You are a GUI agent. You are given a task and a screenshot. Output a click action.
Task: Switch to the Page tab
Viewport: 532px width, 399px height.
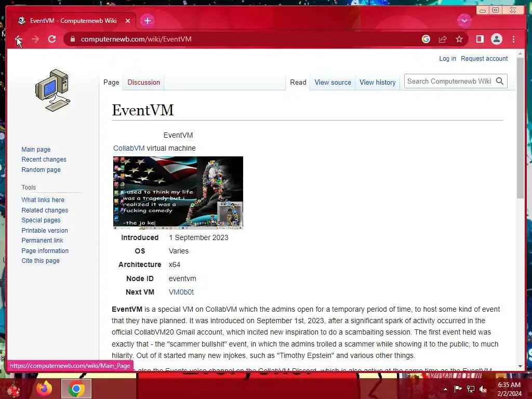(111, 82)
